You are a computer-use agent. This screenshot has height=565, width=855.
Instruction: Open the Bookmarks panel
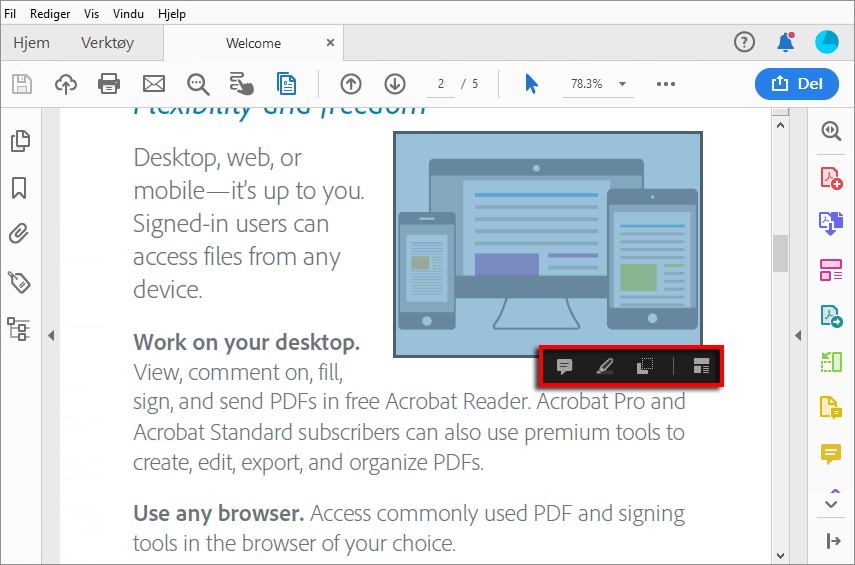coord(19,188)
